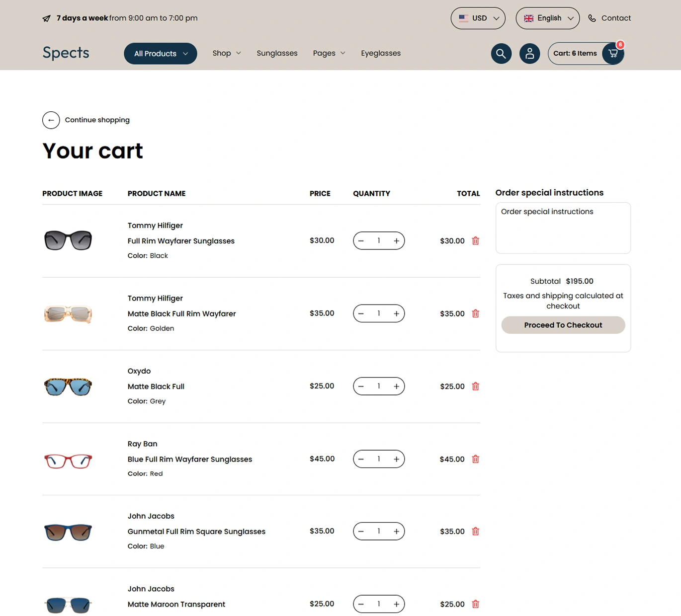
Task: Open Blue Full Rim Wayfarer Sunglasses link
Action: [x=190, y=460]
